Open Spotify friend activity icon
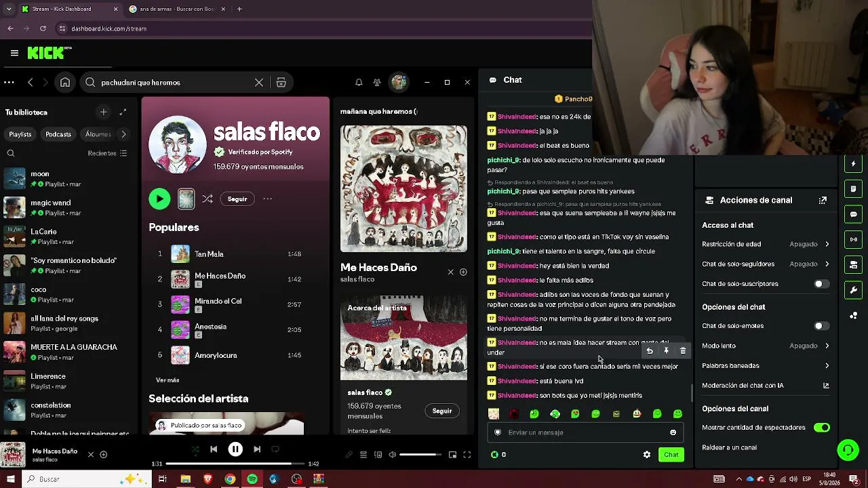This screenshot has height=488, width=868. point(377,83)
